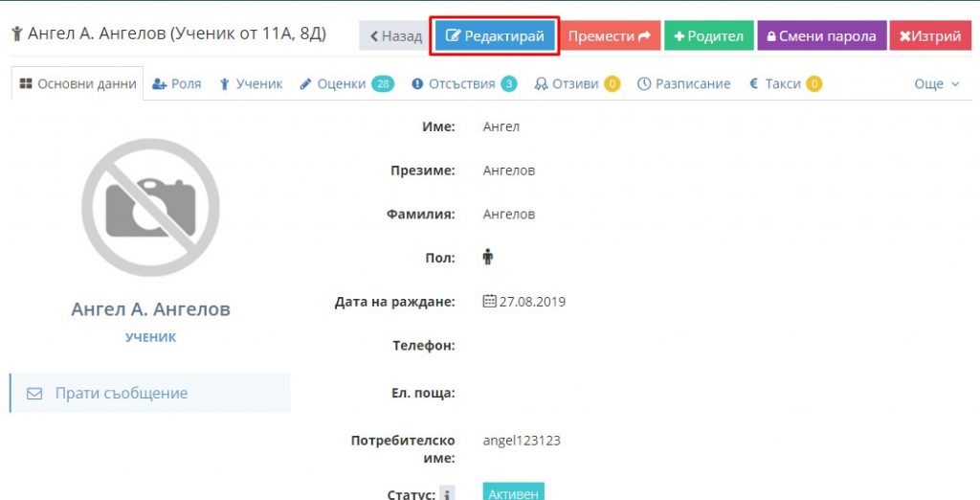Expand the Още dropdown menu
The image size is (980, 500).
936,84
